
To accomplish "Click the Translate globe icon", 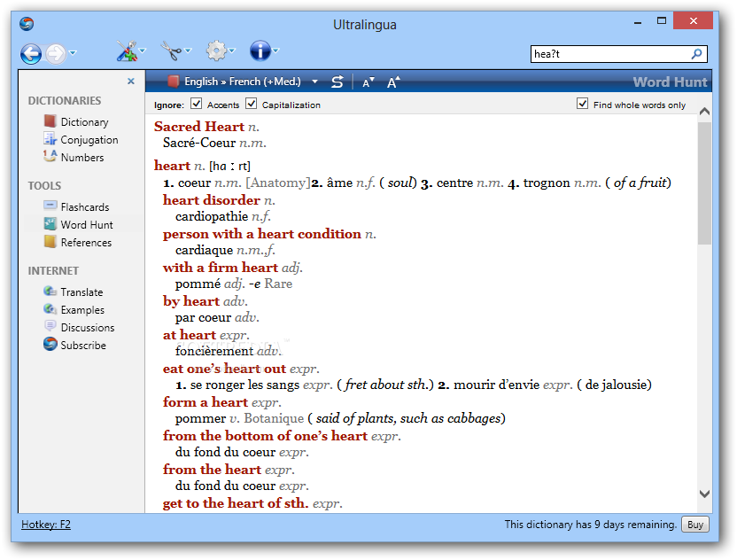I will pyautogui.click(x=50, y=291).
